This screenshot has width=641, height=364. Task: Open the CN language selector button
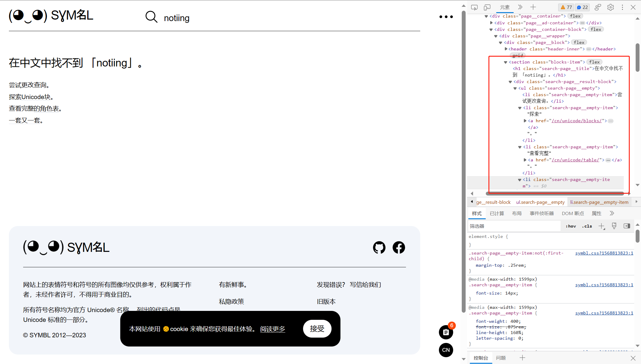tap(446, 350)
